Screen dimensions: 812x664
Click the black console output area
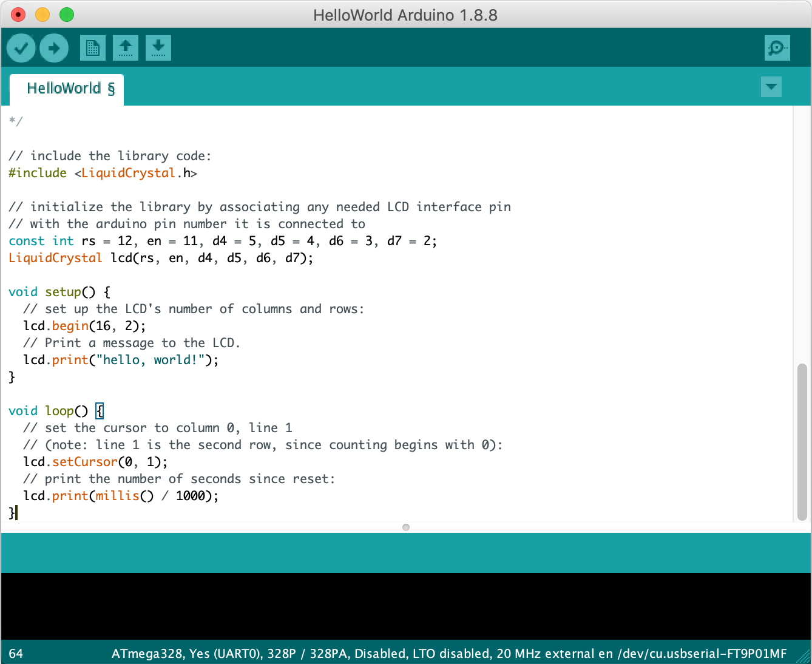(x=406, y=606)
